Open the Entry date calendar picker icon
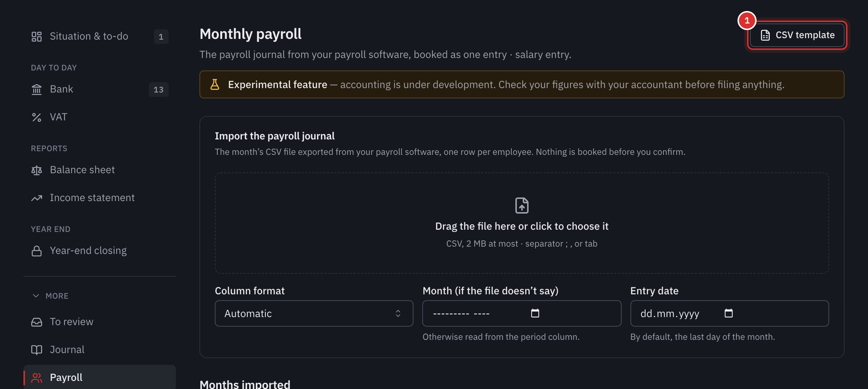The image size is (868, 389). pyautogui.click(x=729, y=313)
